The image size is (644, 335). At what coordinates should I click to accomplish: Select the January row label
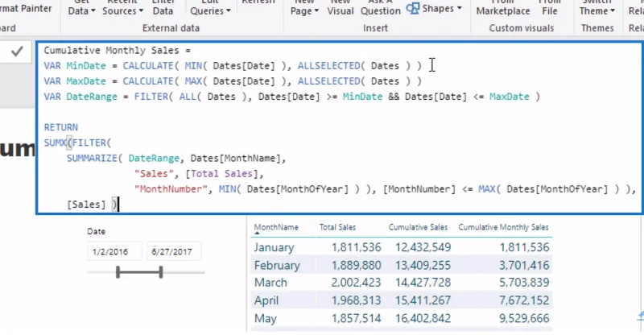click(274, 247)
